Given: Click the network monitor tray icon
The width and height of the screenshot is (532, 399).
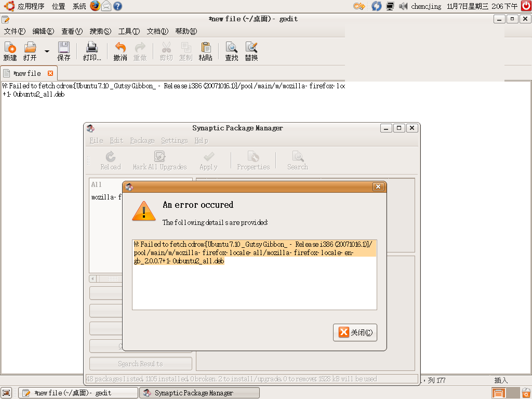Looking at the screenshot, I should [390, 6].
